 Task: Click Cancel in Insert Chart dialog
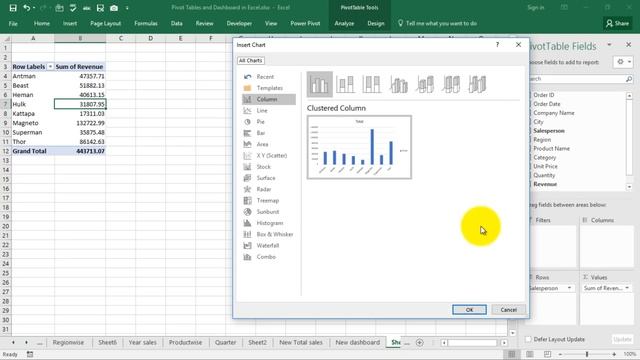coord(509,310)
